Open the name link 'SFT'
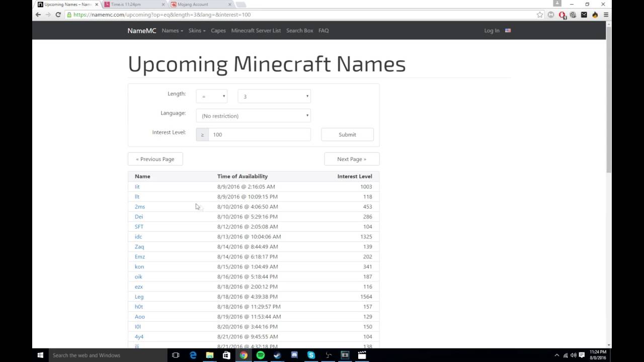644x362 pixels. coord(139,227)
